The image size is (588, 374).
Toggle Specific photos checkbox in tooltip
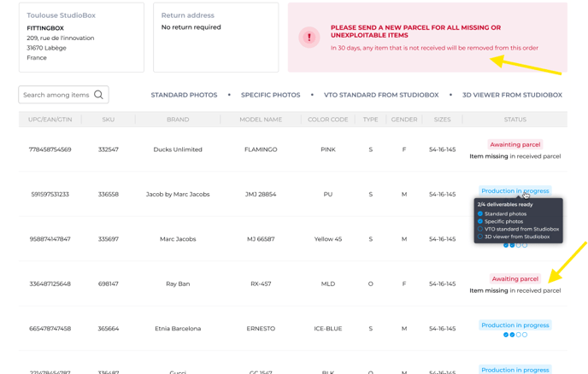(480, 221)
